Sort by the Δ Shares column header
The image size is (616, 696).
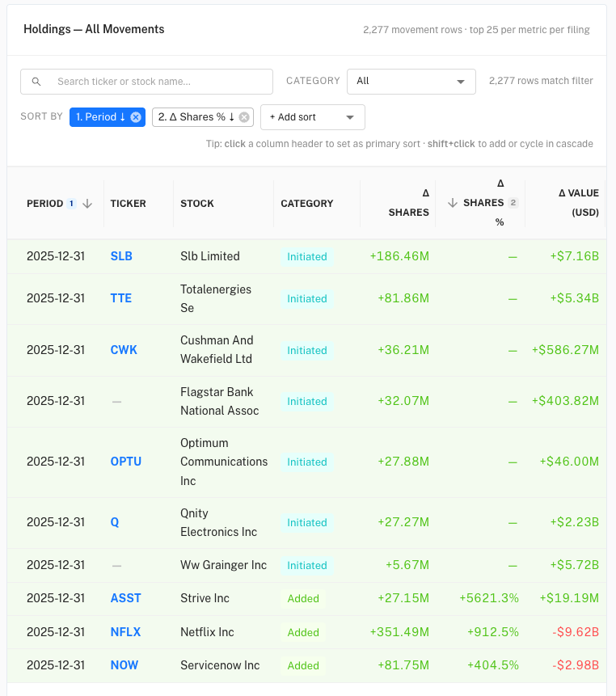(x=409, y=203)
